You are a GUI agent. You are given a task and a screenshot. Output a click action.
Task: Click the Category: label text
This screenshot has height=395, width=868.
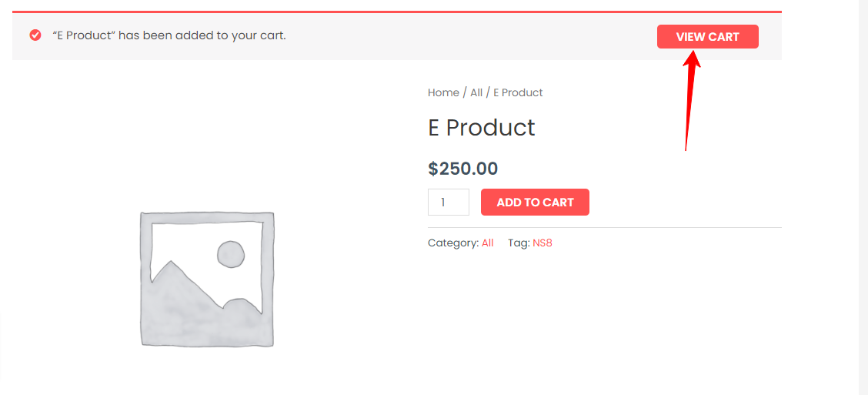(x=453, y=243)
